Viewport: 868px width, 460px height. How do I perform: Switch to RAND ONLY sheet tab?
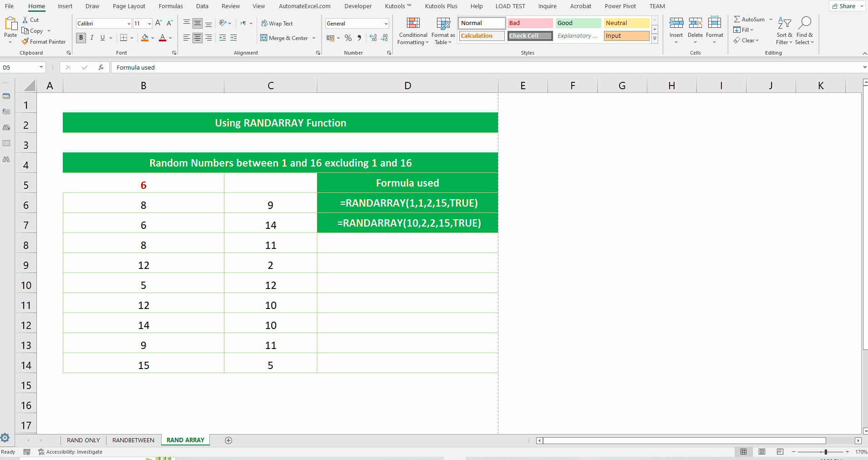point(83,440)
